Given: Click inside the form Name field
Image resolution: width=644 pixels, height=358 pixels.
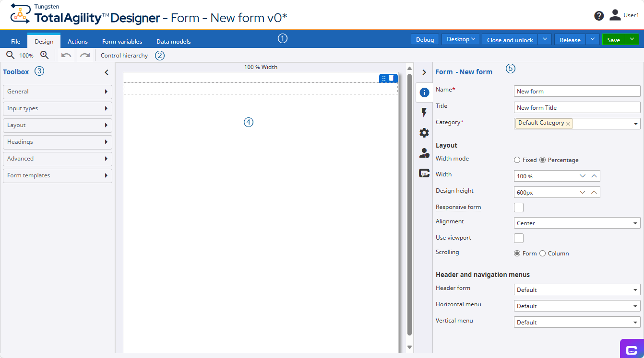Looking at the screenshot, I should [576, 91].
